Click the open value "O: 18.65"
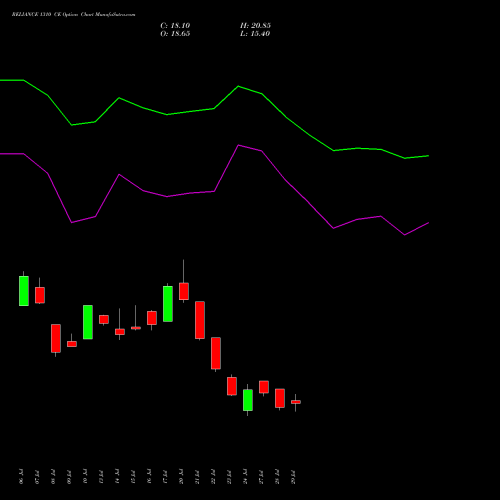Screen dimensions: 500x500 175,34
